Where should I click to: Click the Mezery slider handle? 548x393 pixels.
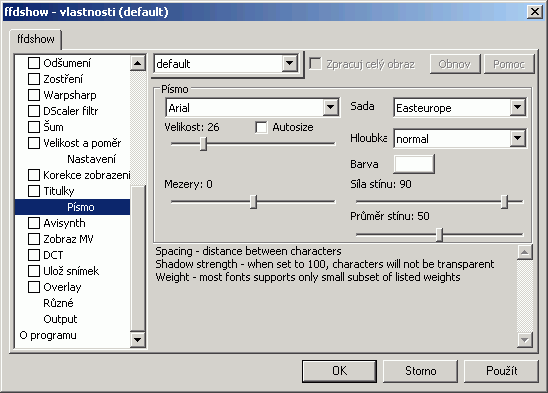(x=253, y=202)
